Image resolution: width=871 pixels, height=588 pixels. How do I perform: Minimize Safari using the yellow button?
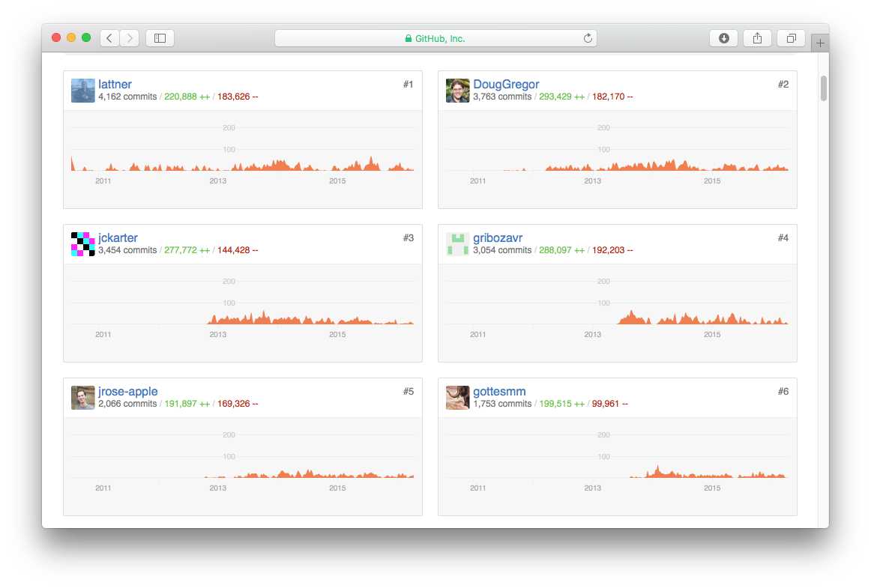71,37
